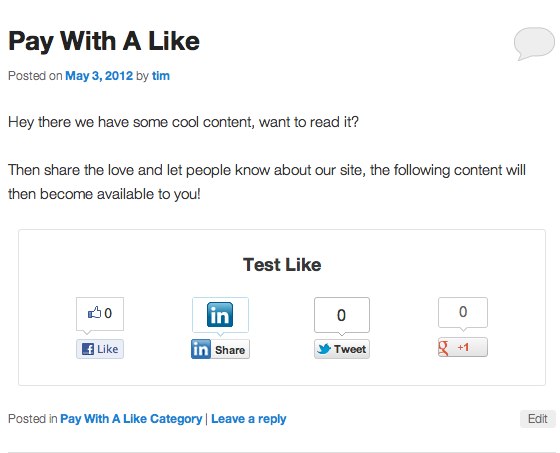560x453 pixels.
Task: Click the comment speech bubble icon
Action: [534, 43]
